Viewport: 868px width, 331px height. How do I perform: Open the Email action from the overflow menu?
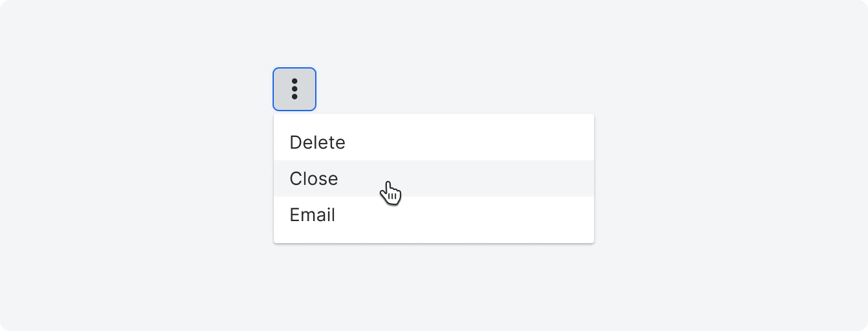[x=434, y=215]
